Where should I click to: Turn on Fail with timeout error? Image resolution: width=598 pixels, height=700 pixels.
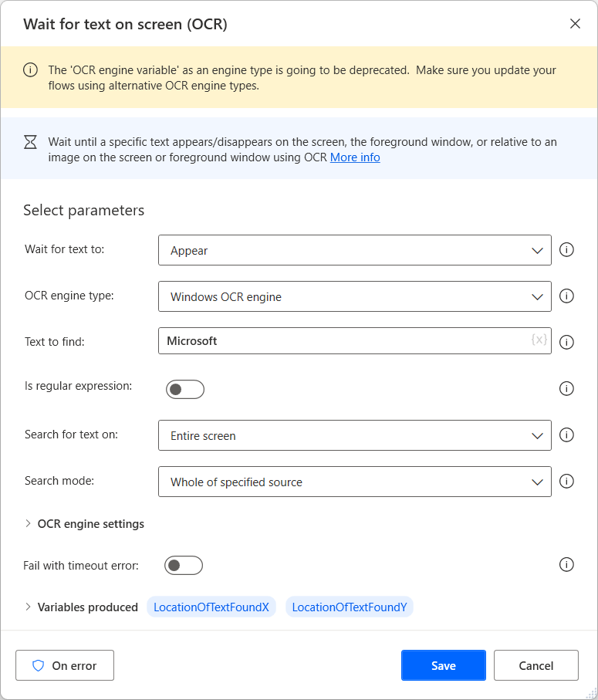pyautogui.click(x=184, y=564)
